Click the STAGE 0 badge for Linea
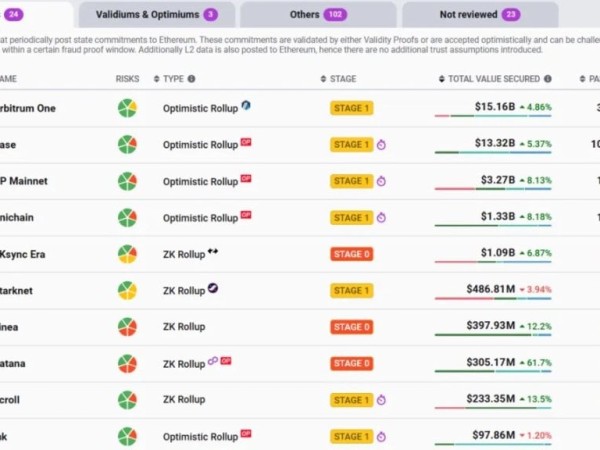Viewport: 600px width, 450px height. [x=352, y=327]
